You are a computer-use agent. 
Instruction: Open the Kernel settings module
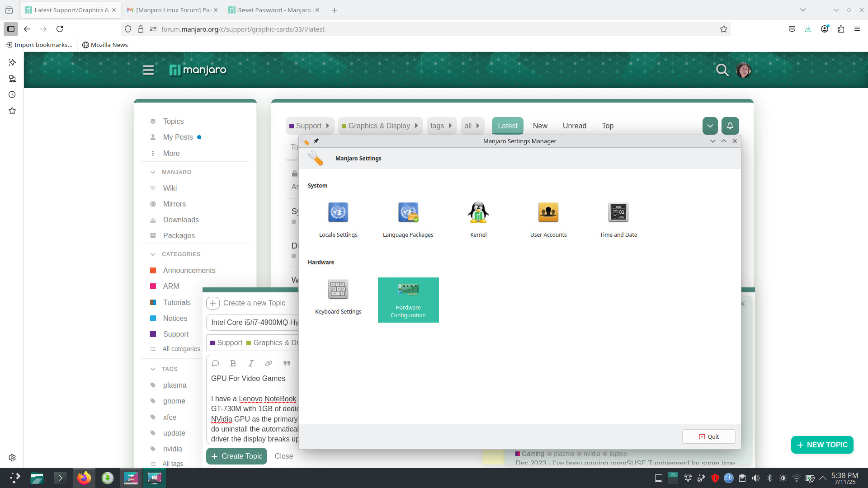click(x=478, y=220)
